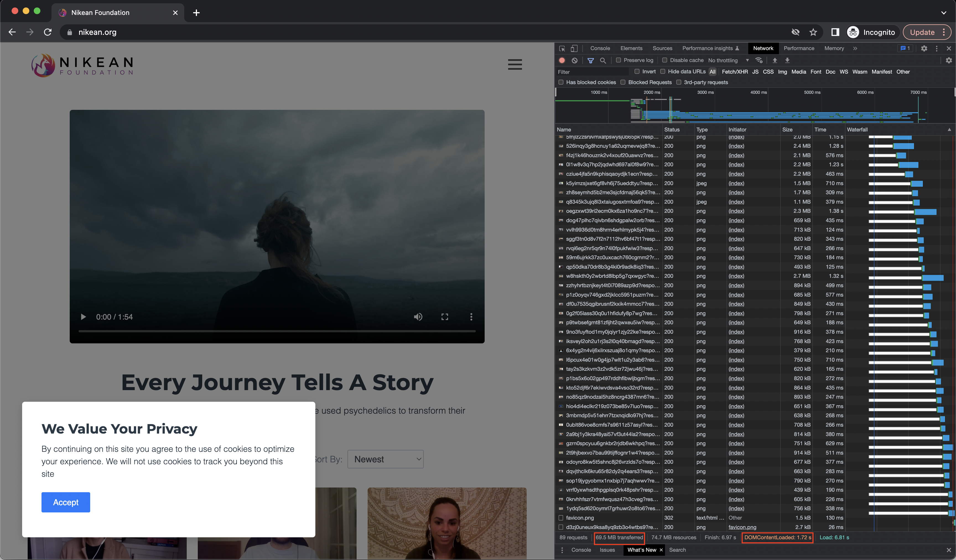Enable the Preserve log checkbox
Screen dimensions: 956x560
pos(618,60)
